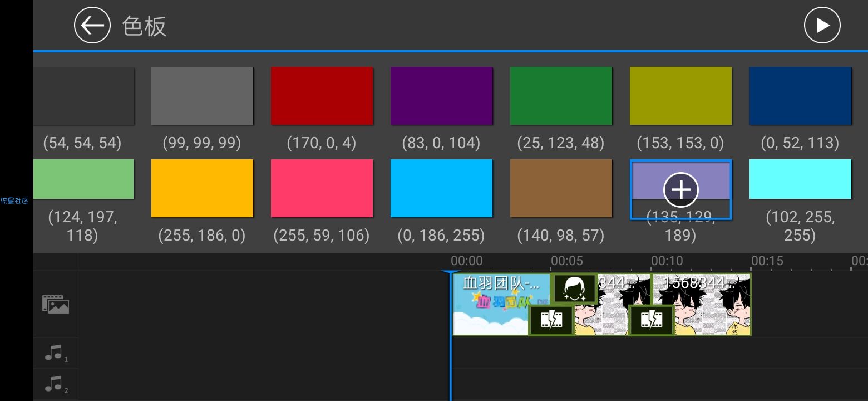Screen dimensions: 868x401
Task: Click the (83, 0, 104) label text
Action: pyautogui.click(x=441, y=143)
